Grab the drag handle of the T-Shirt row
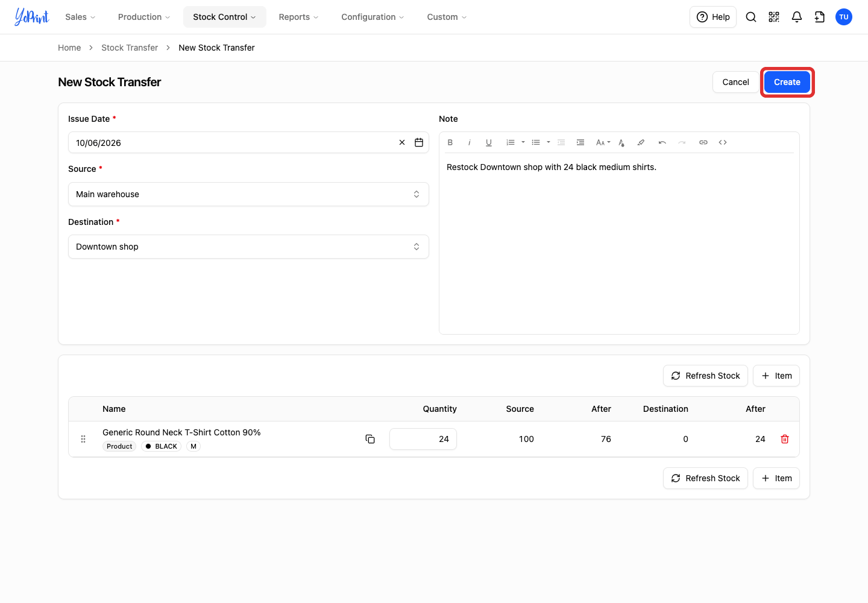This screenshot has width=868, height=603. [83, 439]
